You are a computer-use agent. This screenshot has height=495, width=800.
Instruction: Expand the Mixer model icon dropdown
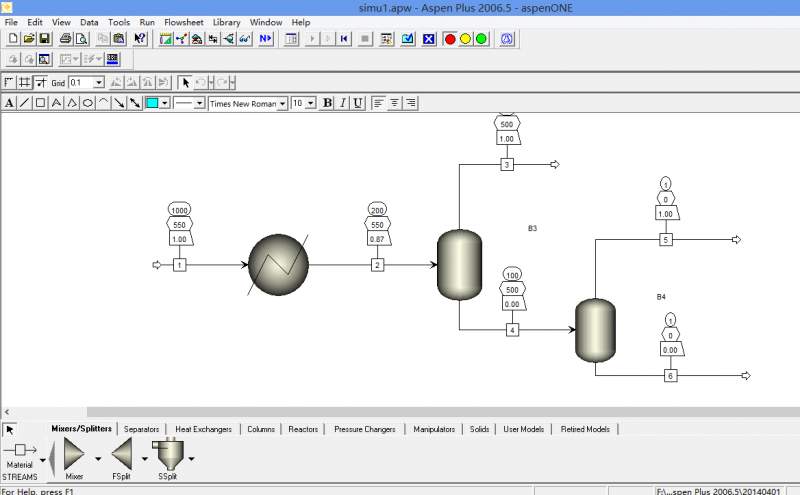coord(97,459)
